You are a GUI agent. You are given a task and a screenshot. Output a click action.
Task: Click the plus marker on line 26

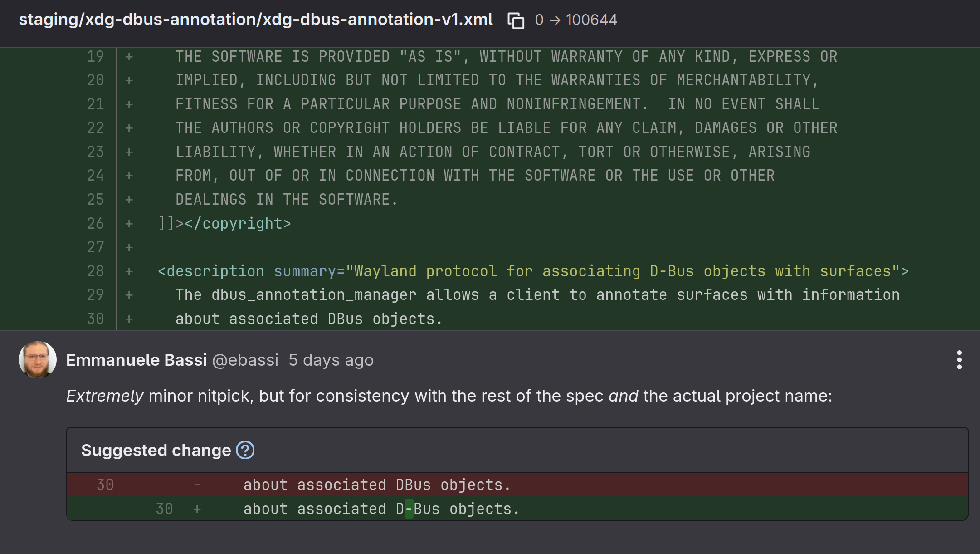pyautogui.click(x=129, y=223)
